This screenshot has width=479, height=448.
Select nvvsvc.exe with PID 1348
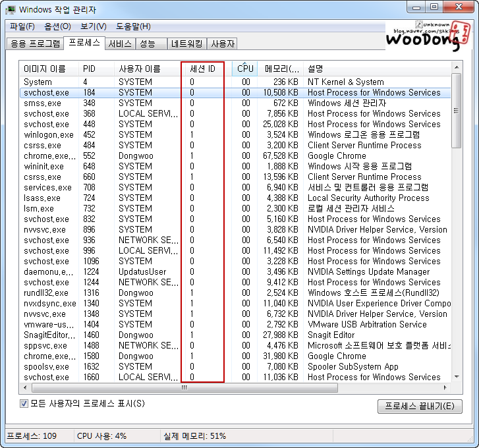tap(235, 314)
